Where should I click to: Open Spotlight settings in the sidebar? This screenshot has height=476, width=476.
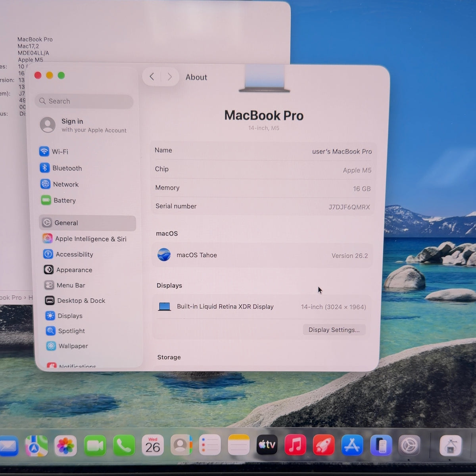click(66, 331)
